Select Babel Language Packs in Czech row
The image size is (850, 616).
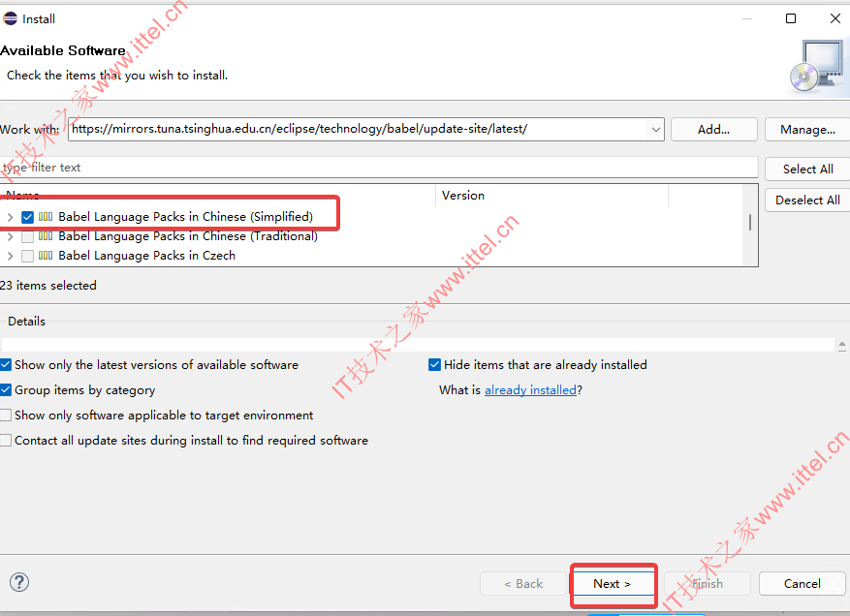click(147, 256)
